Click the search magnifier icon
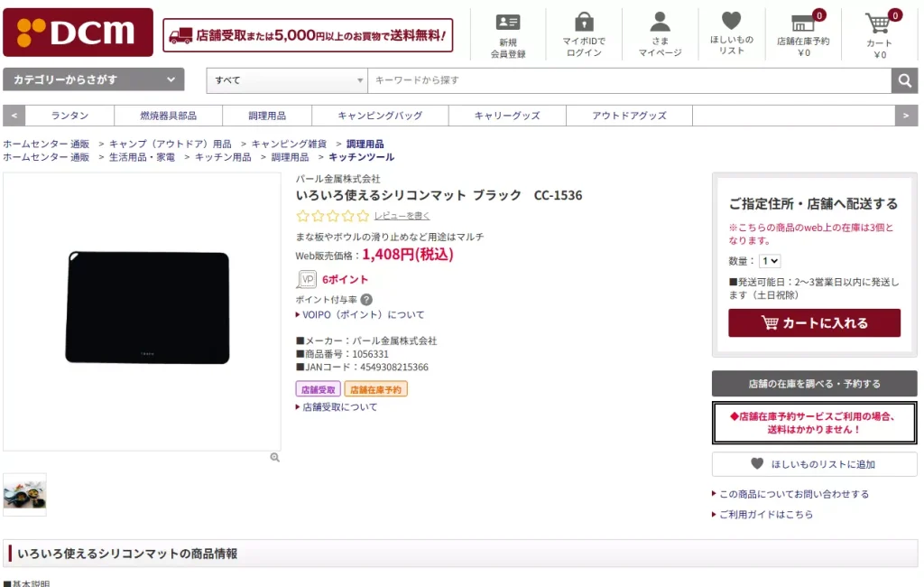 coord(904,79)
